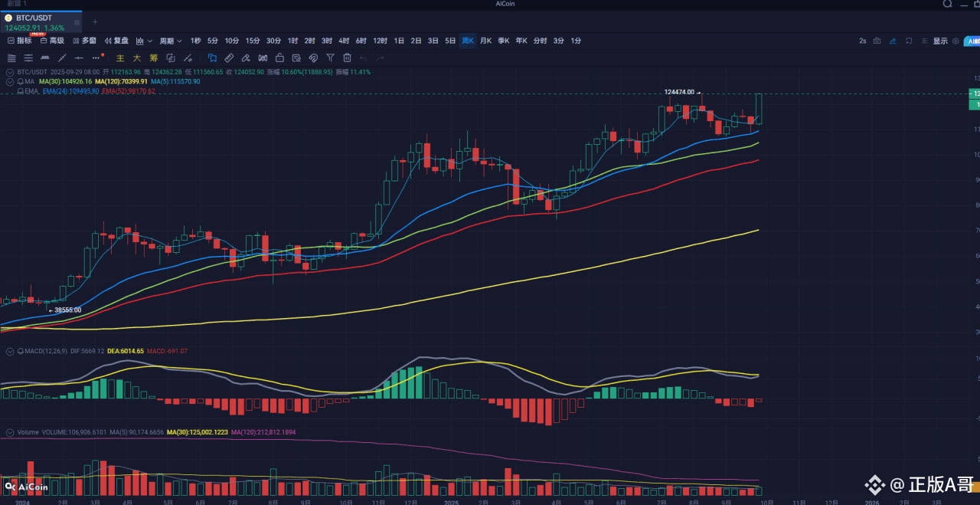Switch to the 1日 timeframe
This screenshot has height=505, width=980.
point(398,41)
